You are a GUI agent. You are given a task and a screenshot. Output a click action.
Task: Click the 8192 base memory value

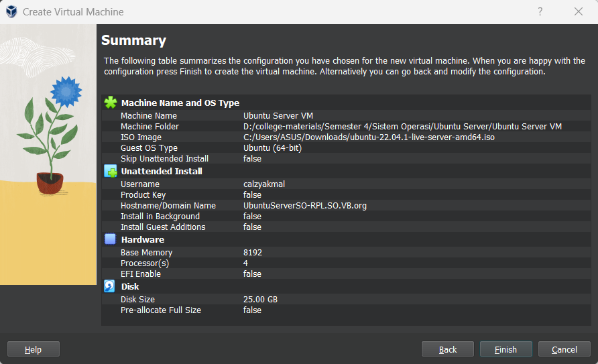pos(253,252)
